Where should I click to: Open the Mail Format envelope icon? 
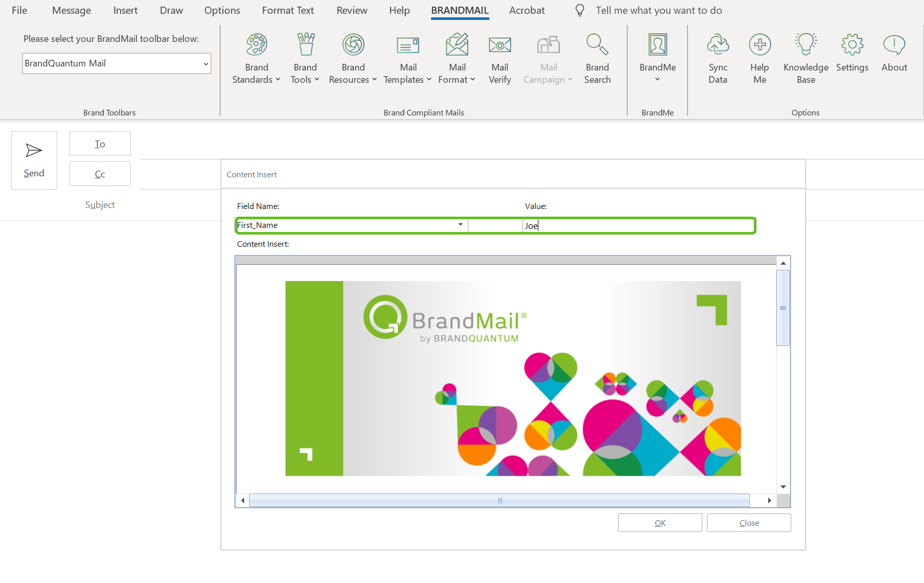[457, 44]
